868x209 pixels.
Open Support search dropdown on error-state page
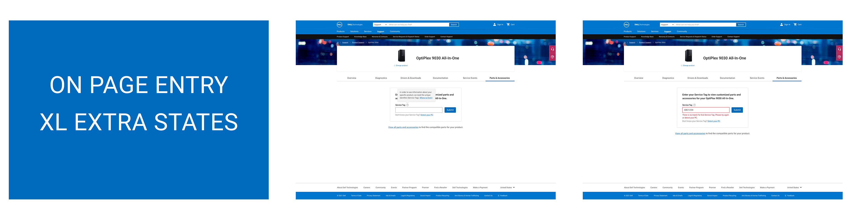(x=667, y=25)
